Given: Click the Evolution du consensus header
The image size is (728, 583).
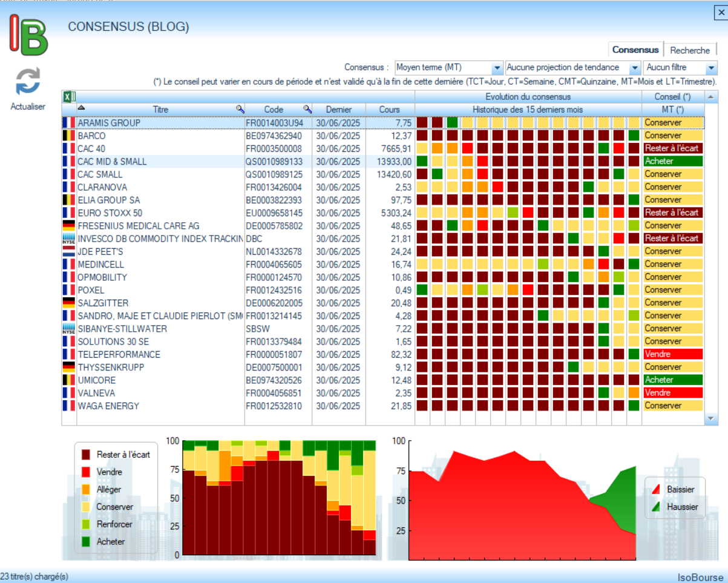Looking at the screenshot, I should coord(528,97).
